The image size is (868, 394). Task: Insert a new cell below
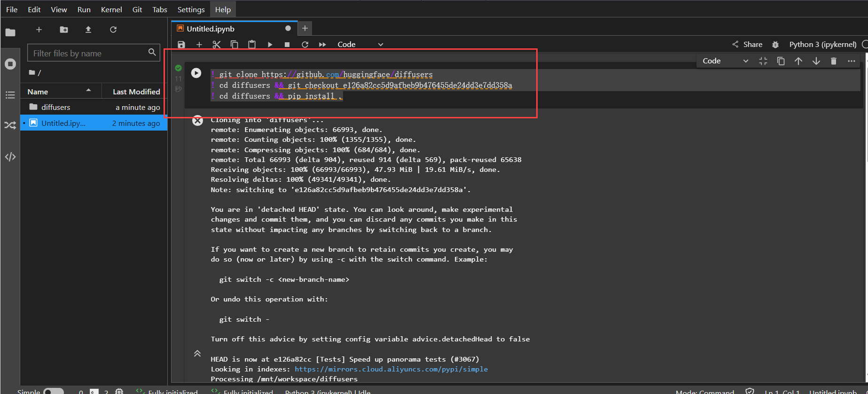coord(199,45)
